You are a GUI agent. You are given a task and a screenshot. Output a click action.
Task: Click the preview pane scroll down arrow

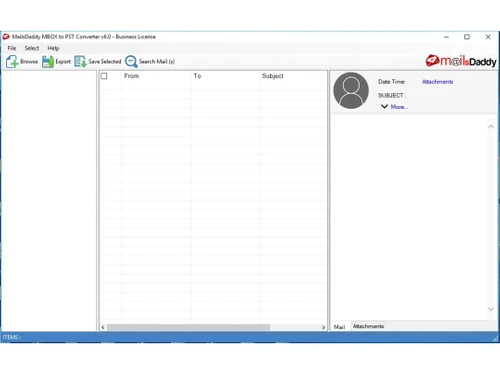491,309
